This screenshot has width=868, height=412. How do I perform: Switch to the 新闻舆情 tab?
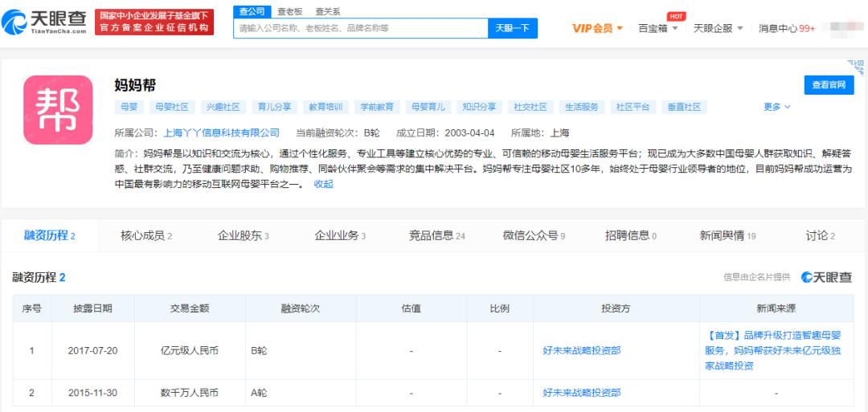coord(727,235)
